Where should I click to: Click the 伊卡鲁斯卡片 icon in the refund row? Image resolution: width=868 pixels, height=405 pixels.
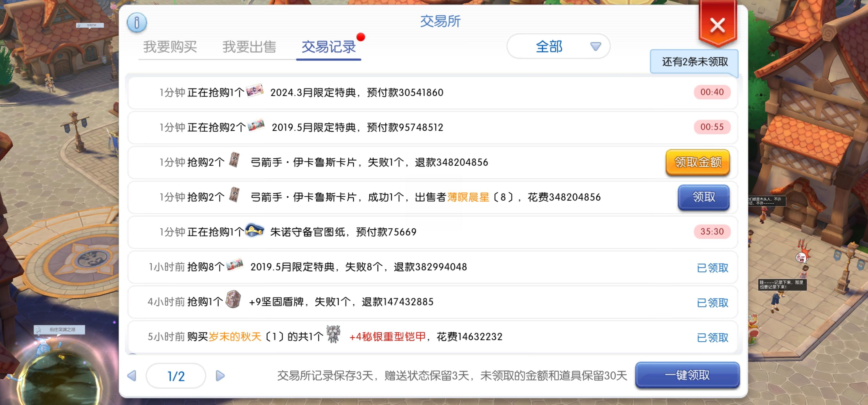click(x=234, y=160)
